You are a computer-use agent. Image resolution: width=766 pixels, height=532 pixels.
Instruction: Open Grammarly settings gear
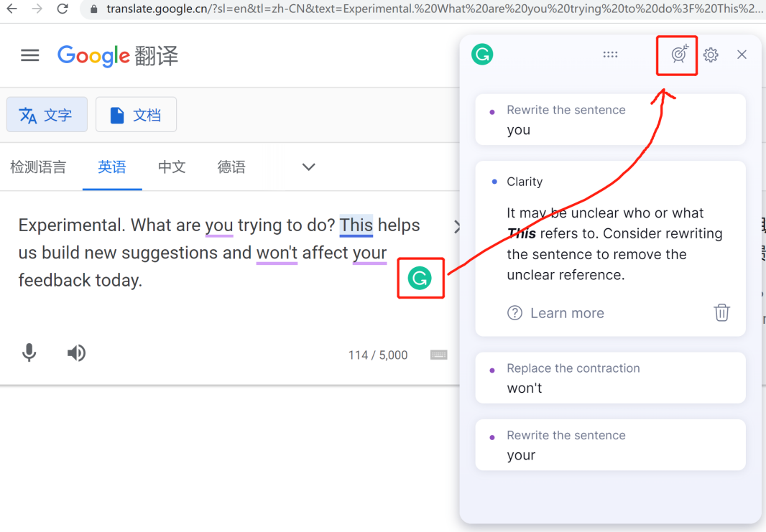click(711, 55)
